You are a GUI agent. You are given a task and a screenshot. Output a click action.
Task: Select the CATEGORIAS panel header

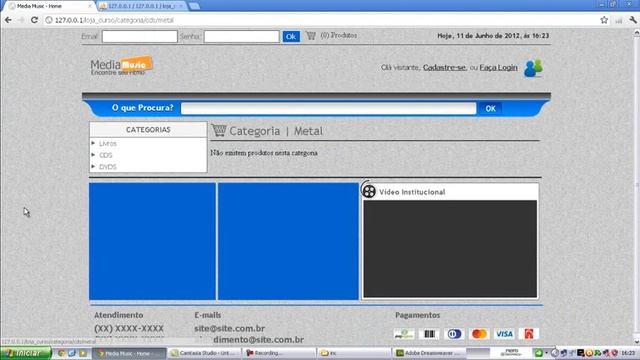click(x=148, y=129)
